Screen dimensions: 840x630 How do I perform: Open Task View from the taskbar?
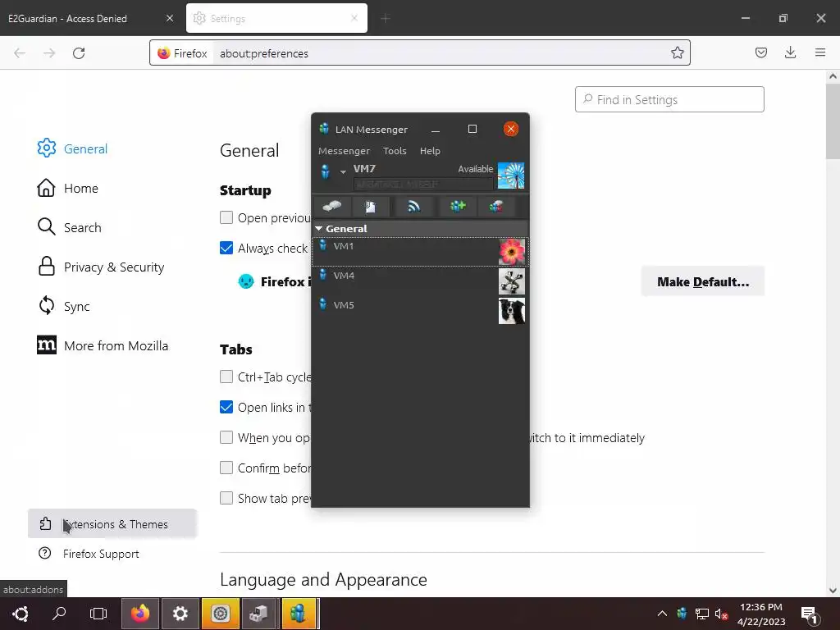(x=98, y=614)
